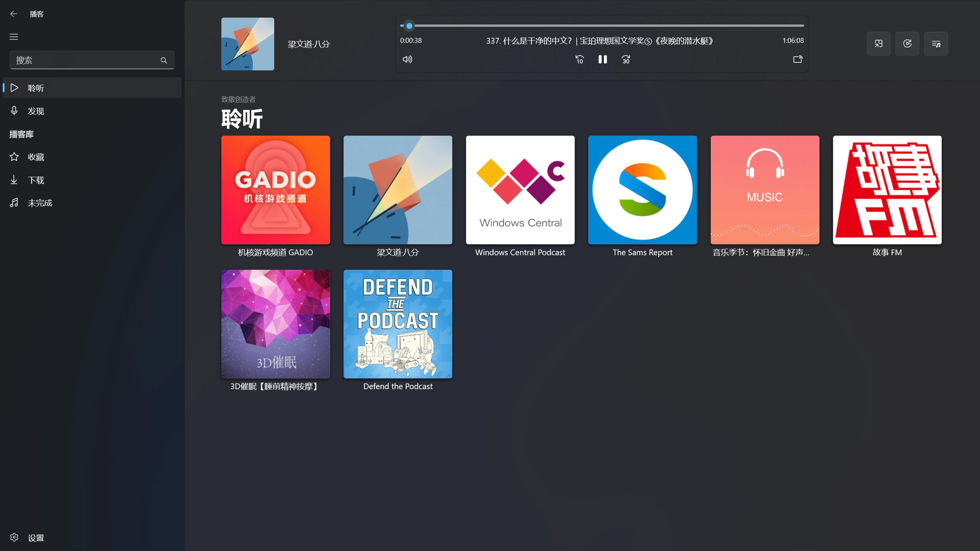Click the volume speaker icon

(x=407, y=59)
